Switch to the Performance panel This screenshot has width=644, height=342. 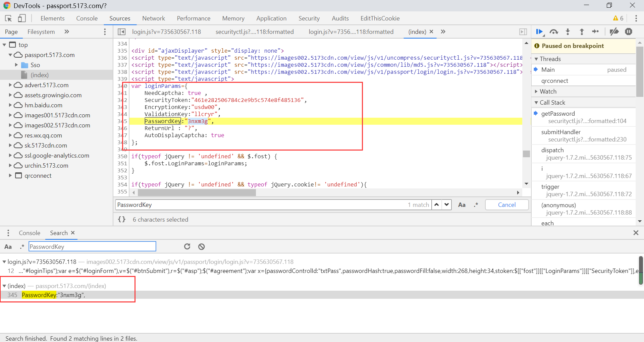pyautogui.click(x=194, y=18)
